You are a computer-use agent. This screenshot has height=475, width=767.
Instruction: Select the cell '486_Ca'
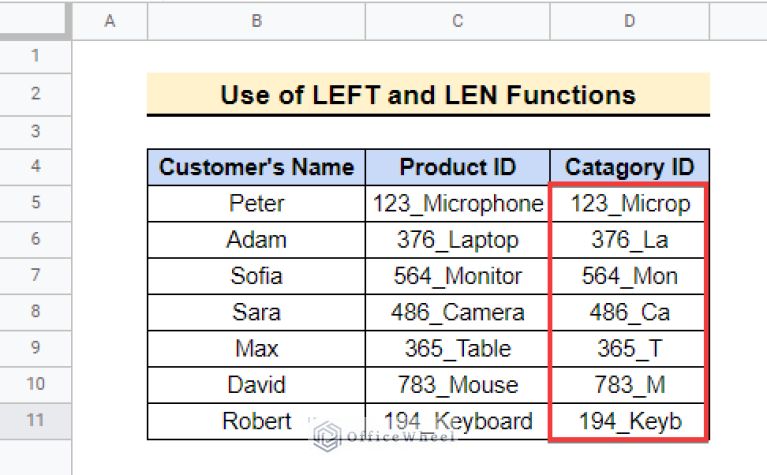point(630,312)
